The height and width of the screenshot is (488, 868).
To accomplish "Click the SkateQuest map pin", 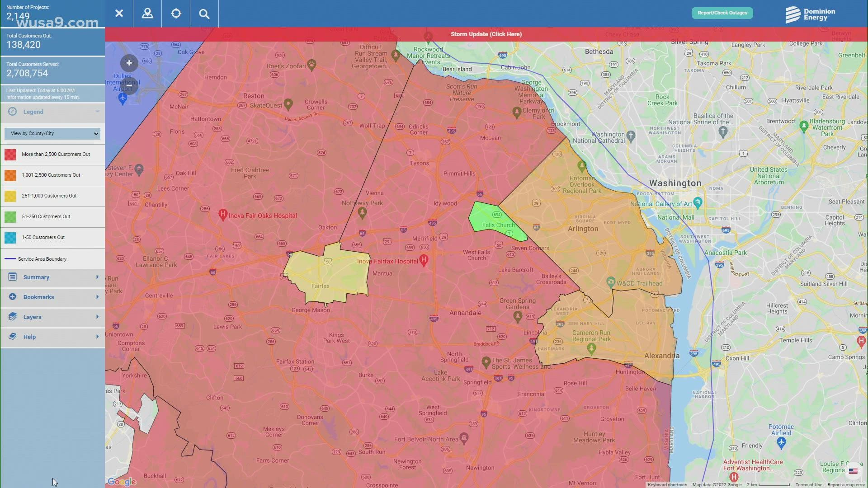I will click(288, 104).
